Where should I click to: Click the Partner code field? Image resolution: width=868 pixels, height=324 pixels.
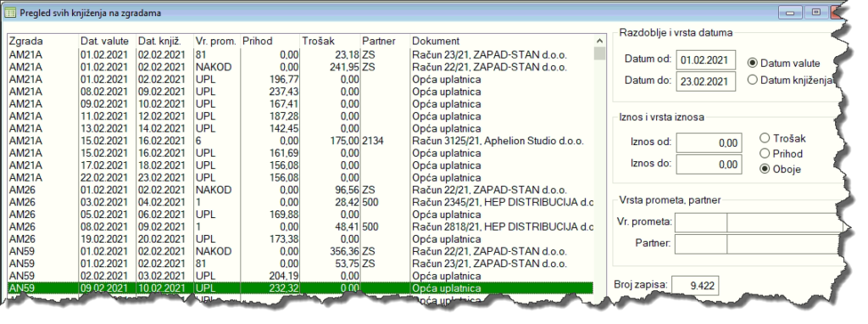(701, 243)
